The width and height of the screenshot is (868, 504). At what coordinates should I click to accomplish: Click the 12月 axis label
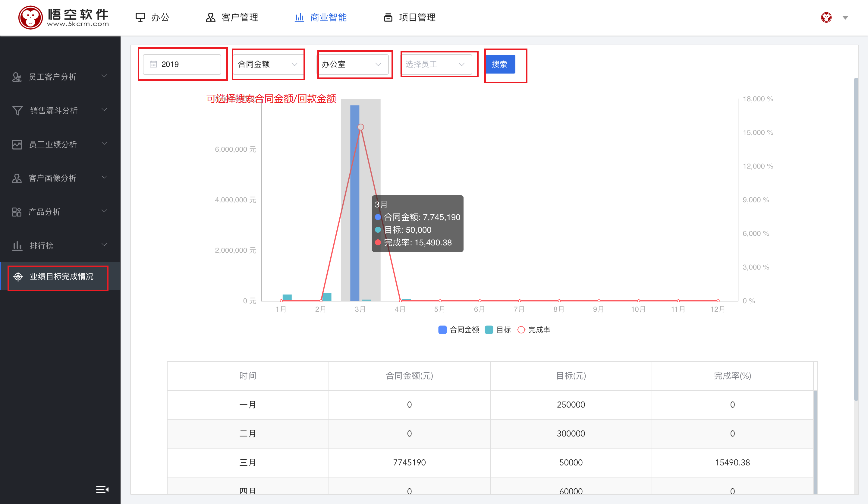[x=718, y=309]
